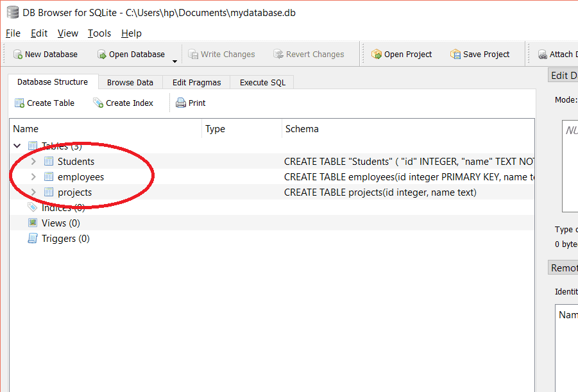This screenshot has width=578, height=392.
Task: Switch to the Browse Data tab
Action: [x=130, y=82]
